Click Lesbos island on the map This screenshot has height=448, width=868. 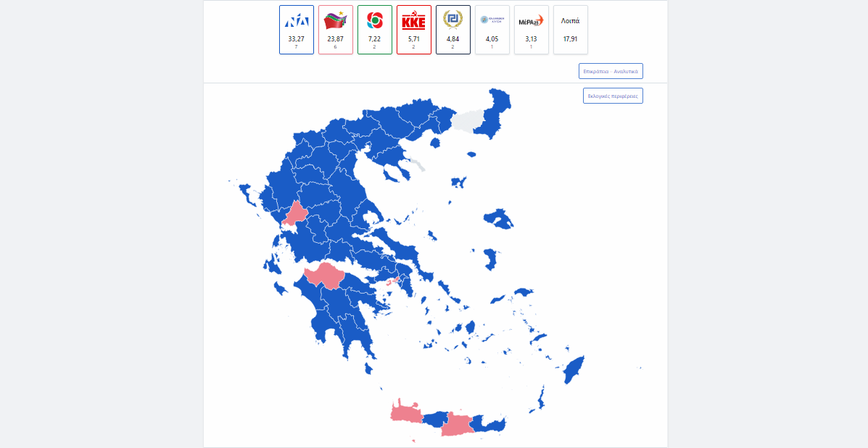point(498,217)
